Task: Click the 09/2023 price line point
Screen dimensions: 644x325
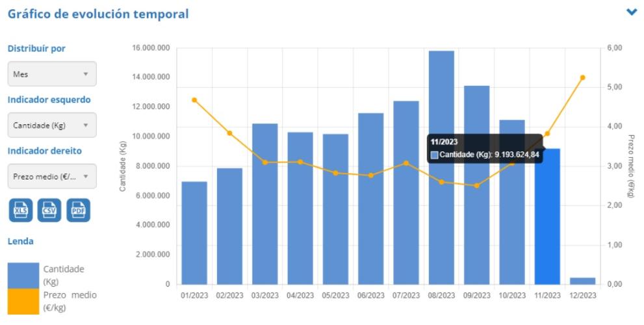Action: 476,186
